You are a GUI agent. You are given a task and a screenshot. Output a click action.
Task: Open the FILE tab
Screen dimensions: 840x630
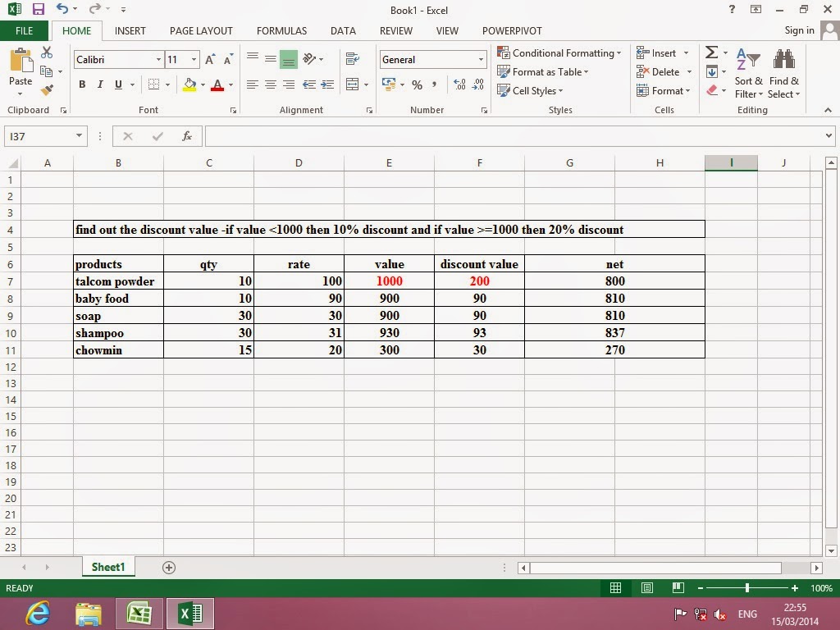24,30
